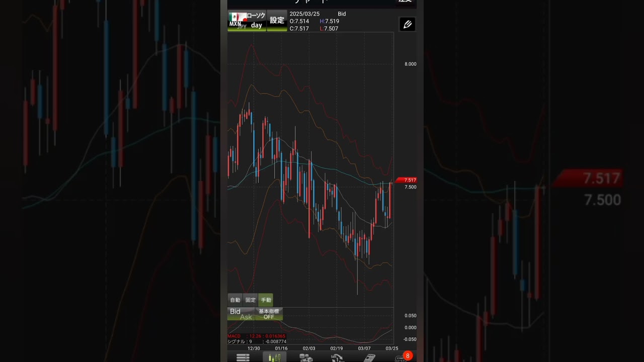Open the drawing pen tool
This screenshot has height=362, width=644.
pyautogui.click(x=407, y=24)
